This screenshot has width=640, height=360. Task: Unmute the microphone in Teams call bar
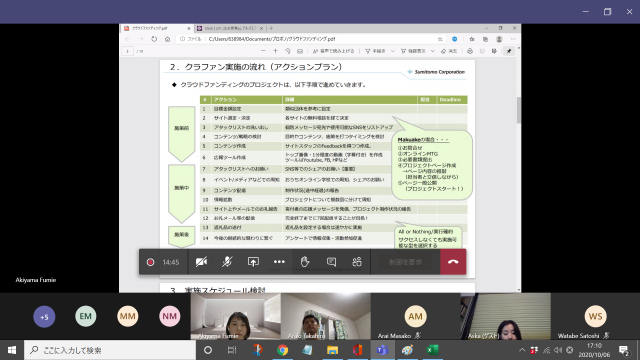[227, 262]
